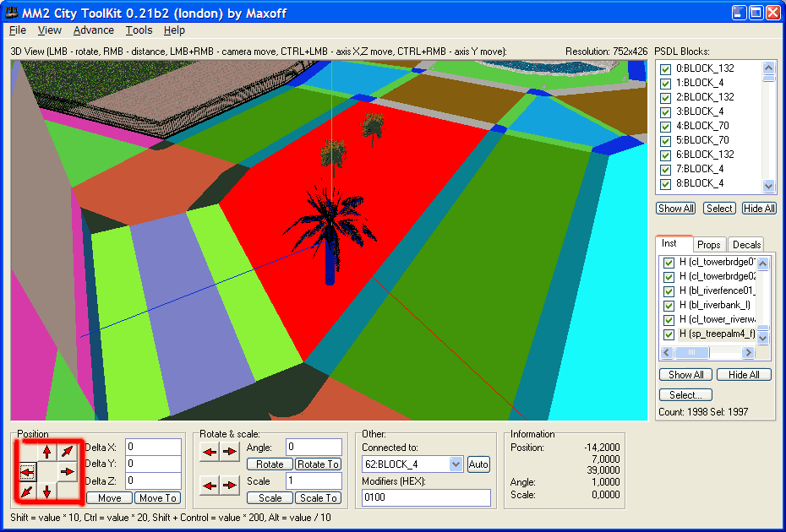Click the right arrow in Position panel

(68, 471)
